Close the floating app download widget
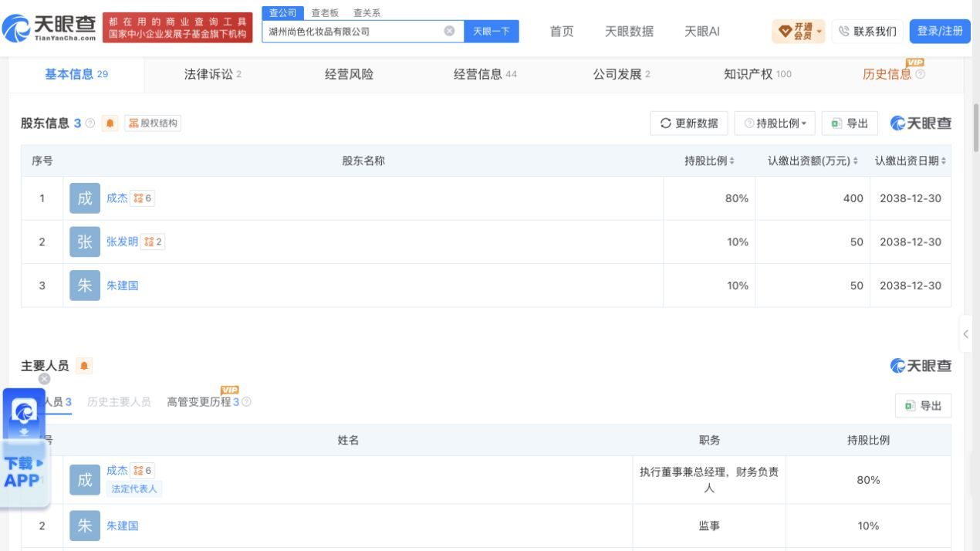980x551 pixels. [x=45, y=378]
